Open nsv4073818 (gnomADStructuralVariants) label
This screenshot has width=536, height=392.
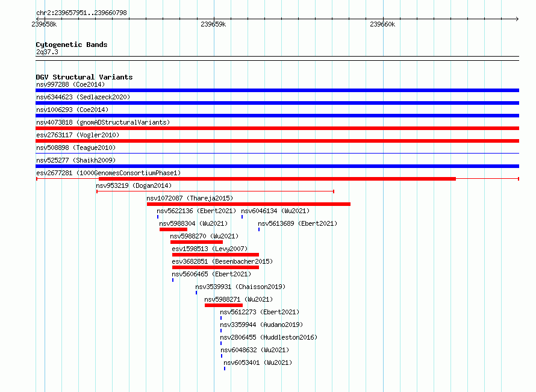click(x=103, y=122)
